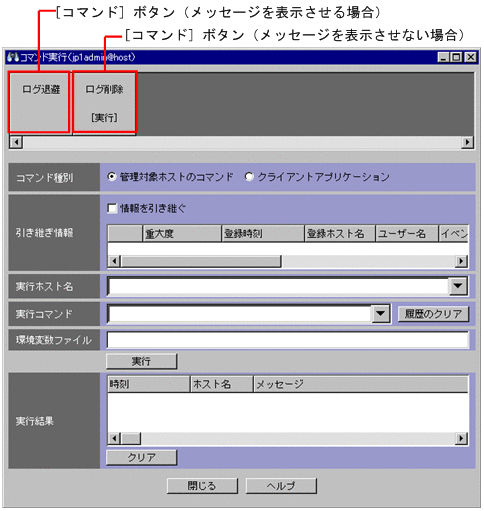Click the ログ削除 [実行] command button
The height and width of the screenshot is (511, 484).
(x=104, y=102)
